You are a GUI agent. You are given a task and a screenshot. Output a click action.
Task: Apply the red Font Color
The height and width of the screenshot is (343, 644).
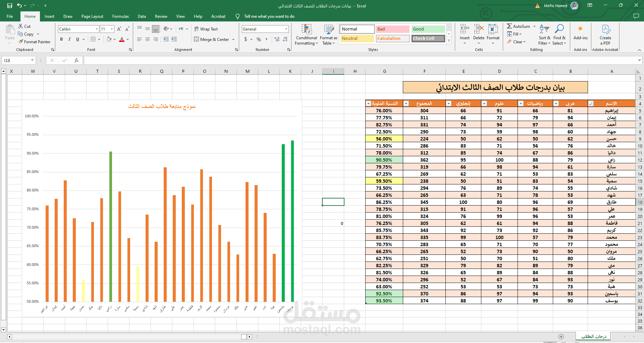122,39
